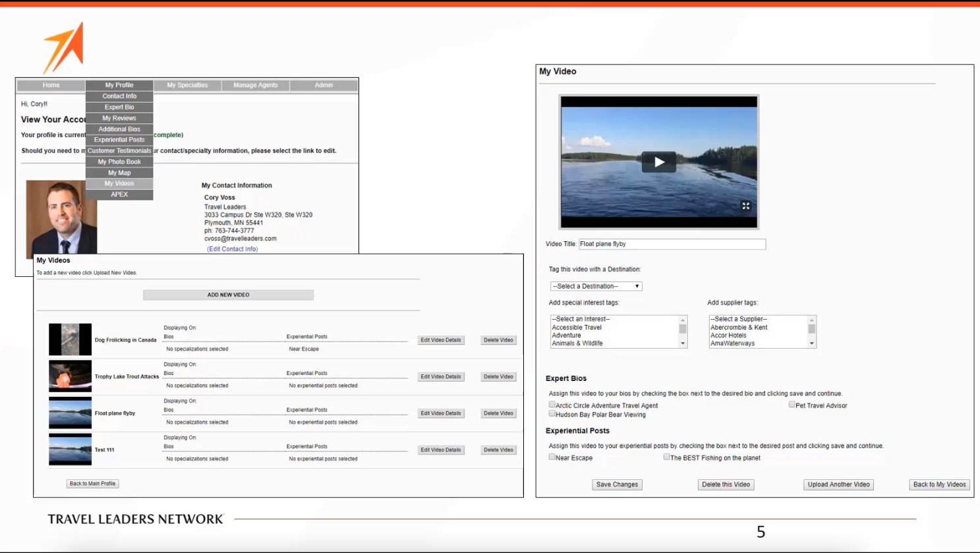Viewport: 980px width, 553px height.
Task: Open the Float plane flyby thumbnail
Action: click(x=70, y=413)
